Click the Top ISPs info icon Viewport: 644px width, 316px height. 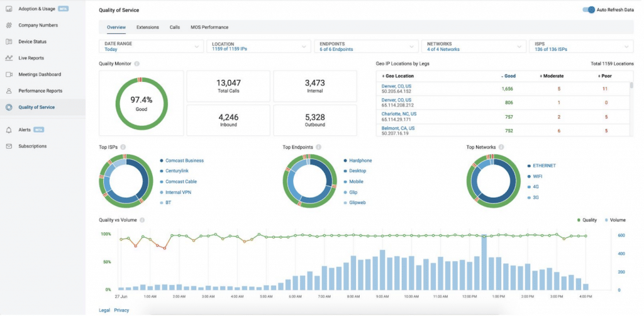[x=123, y=147]
